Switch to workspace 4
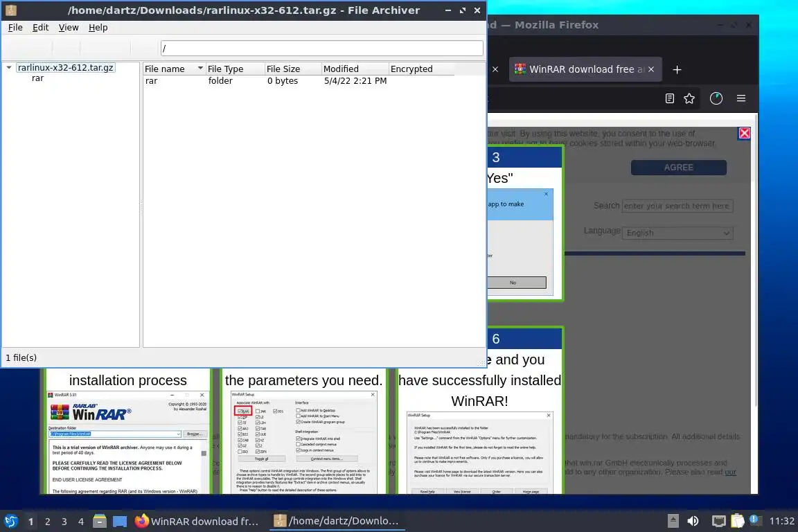 coord(81,522)
